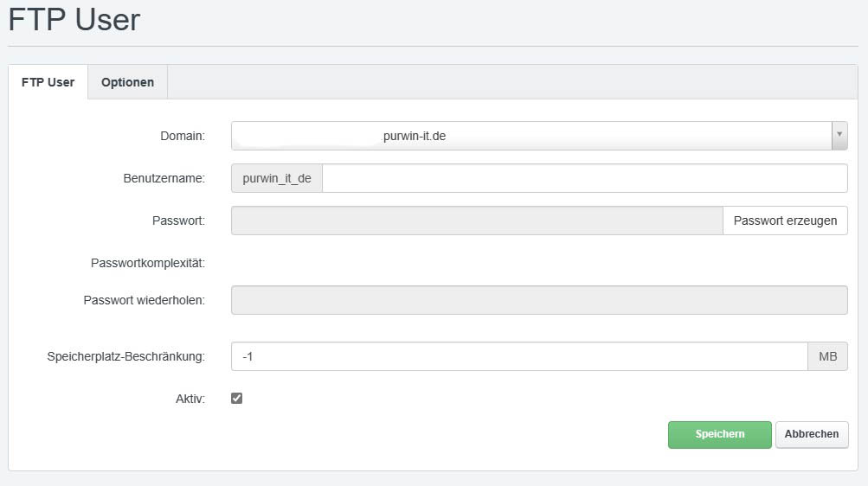868x486 pixels.
Task: Click the Benutzername label
Action: pyautogui.click(x=164, y=179)
